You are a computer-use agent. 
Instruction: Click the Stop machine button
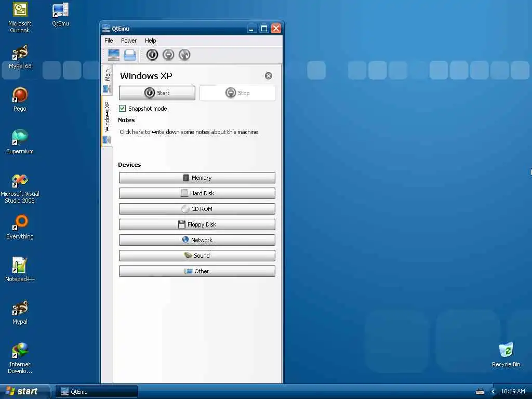point(237,93)
